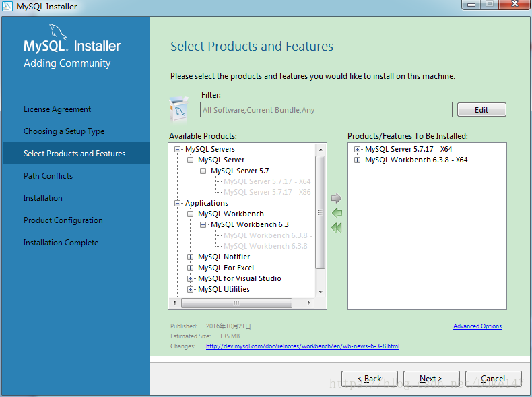Click the Back button

click(x=369, y=379)
